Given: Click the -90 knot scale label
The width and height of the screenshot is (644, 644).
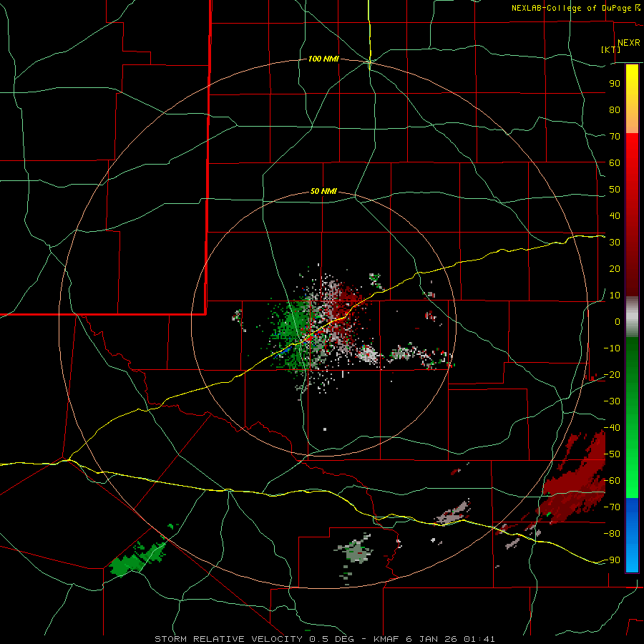Looking at the screenshot, I should tap(612, 560).
